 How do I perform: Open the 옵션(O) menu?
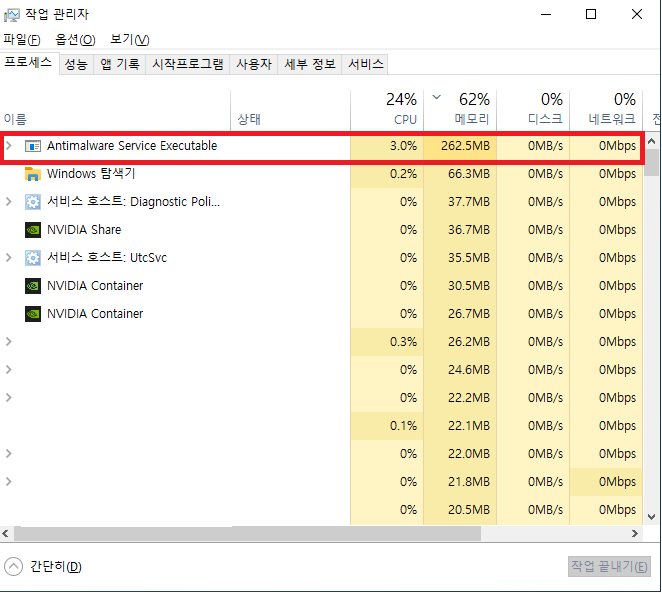click(75, 40)
